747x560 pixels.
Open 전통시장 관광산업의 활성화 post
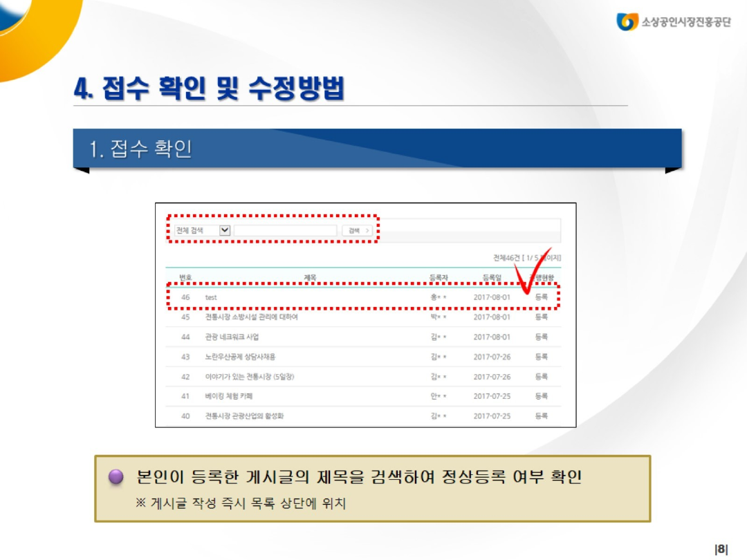click(244, 416)
